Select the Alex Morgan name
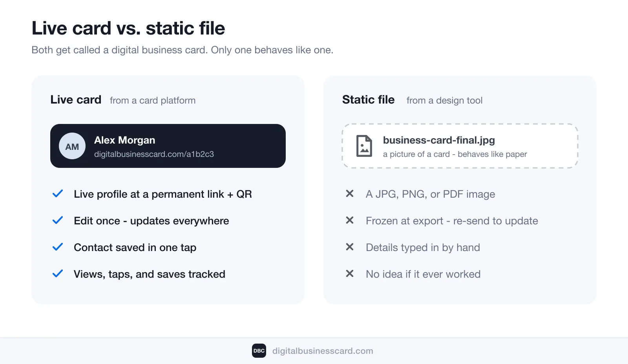628x364 pixels. (124, 140)
